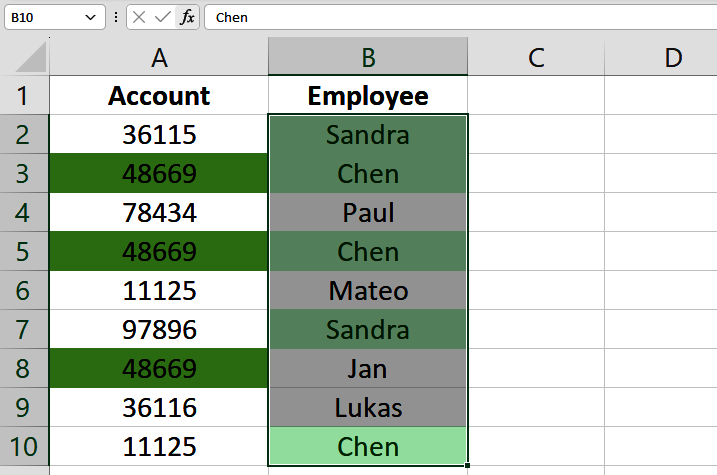Open the Name Box dropdown arrow
The height and width of the screenshot is (475, 717).
[x=91, y=17]
